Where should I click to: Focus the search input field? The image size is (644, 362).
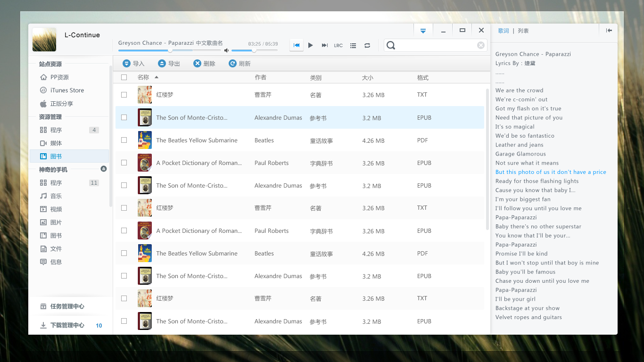pos(436,45)
